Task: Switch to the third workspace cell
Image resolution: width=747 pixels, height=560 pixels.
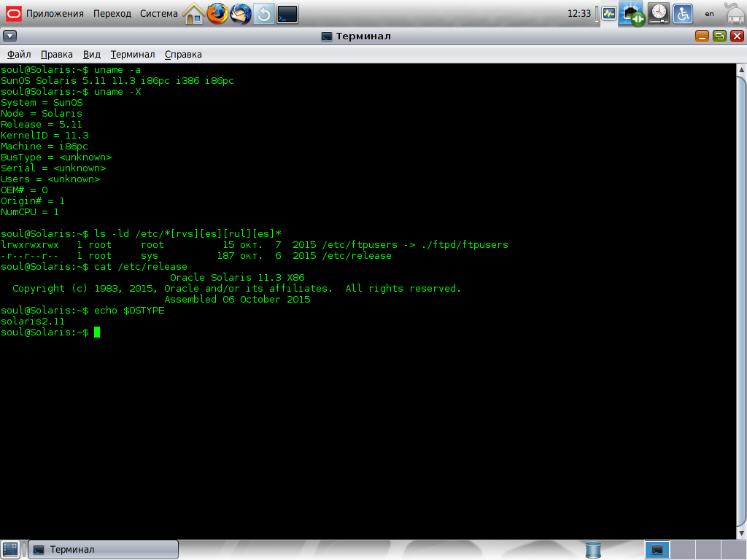Action: tap(708, 550)
